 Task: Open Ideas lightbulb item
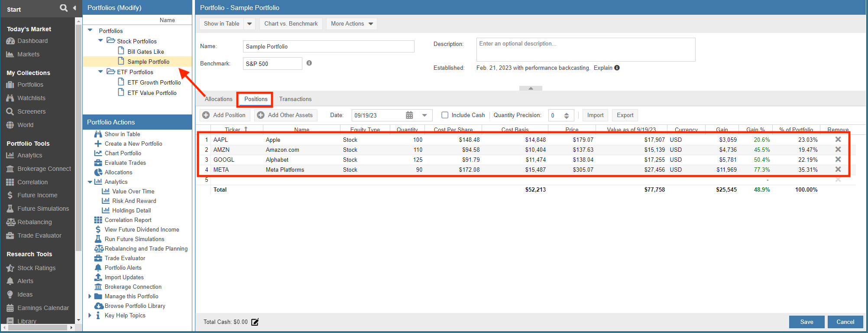click(25, 294)
